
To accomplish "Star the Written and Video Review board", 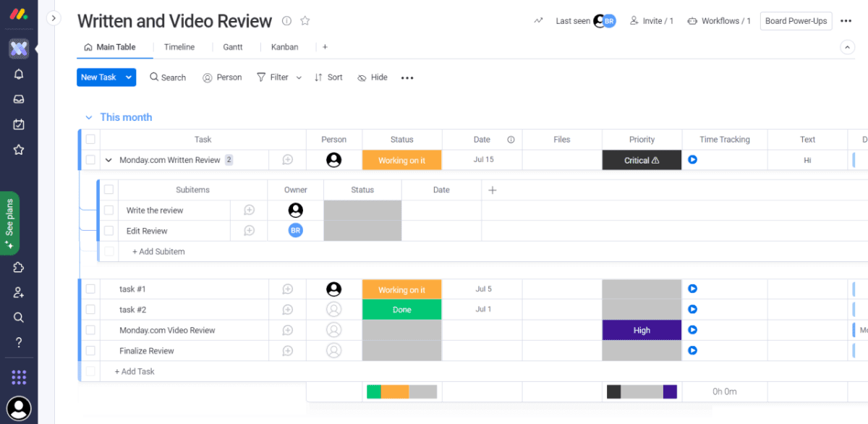I will (x=305, y=21).
